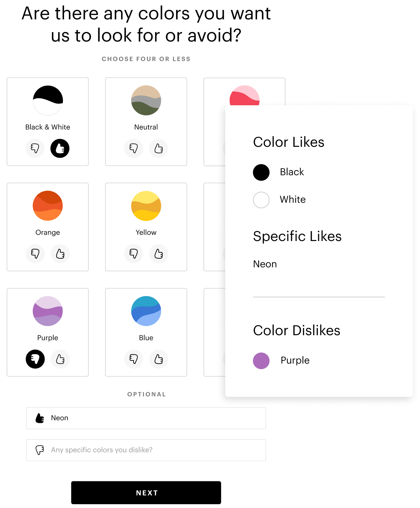Thumbs up the Yellow color
This screenshot has width=420, height=508.
[158, 254]
